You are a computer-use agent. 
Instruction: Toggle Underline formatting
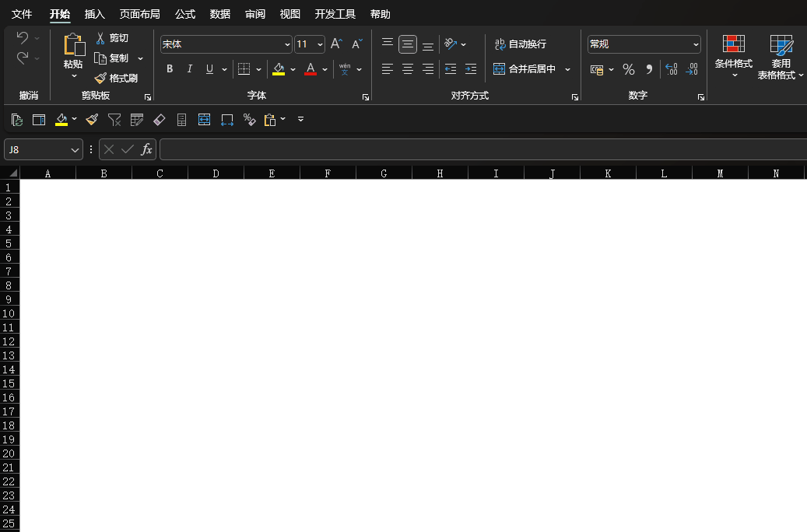click(209, 69)
